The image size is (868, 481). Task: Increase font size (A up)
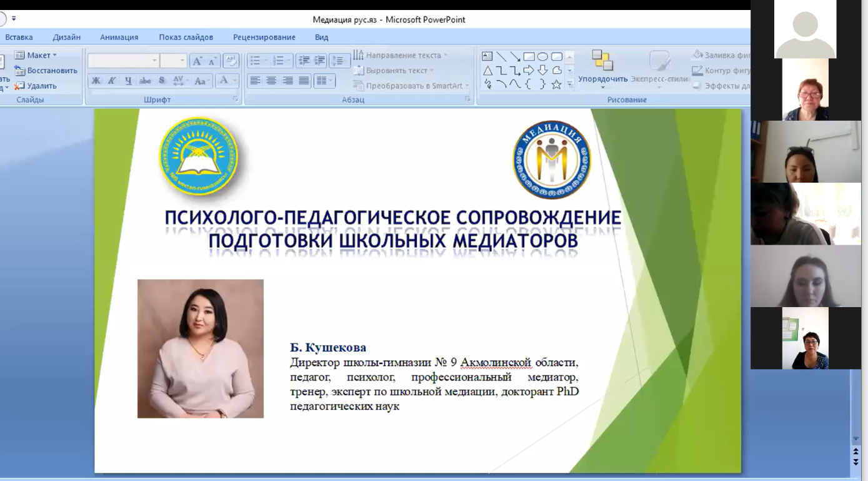(x=197, y=61)
